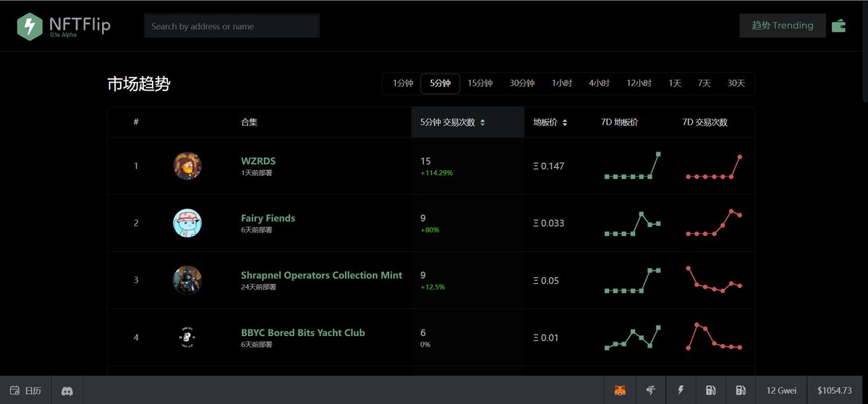
Task: Open the WZRDS collection avatar
Action: point(187,166)
